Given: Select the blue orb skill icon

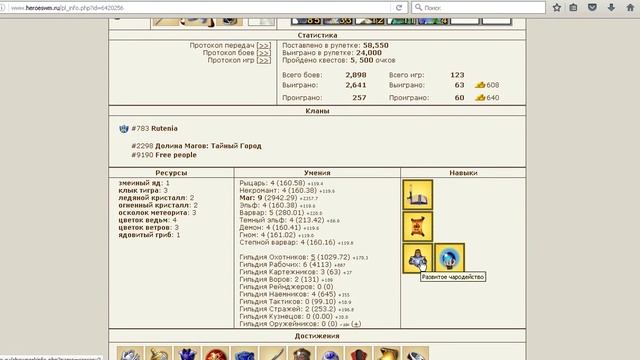Looking at the screenshot, I should point(449,258).
